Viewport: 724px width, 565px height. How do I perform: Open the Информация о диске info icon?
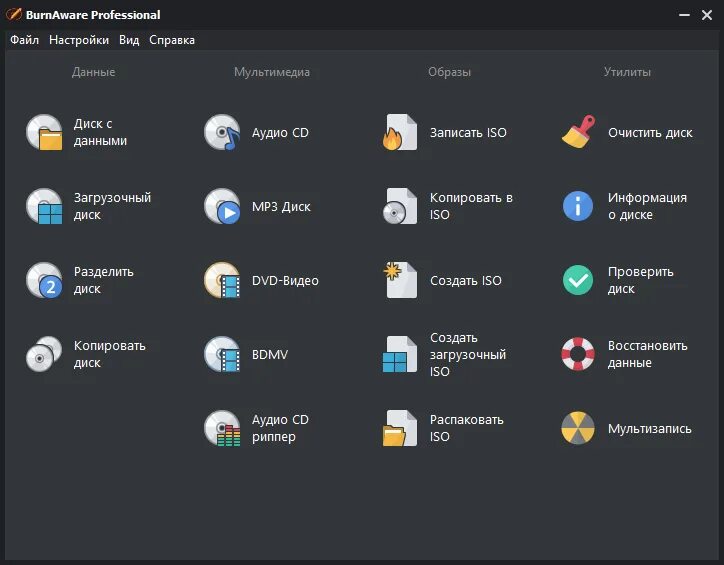click(x=578, y=206)
